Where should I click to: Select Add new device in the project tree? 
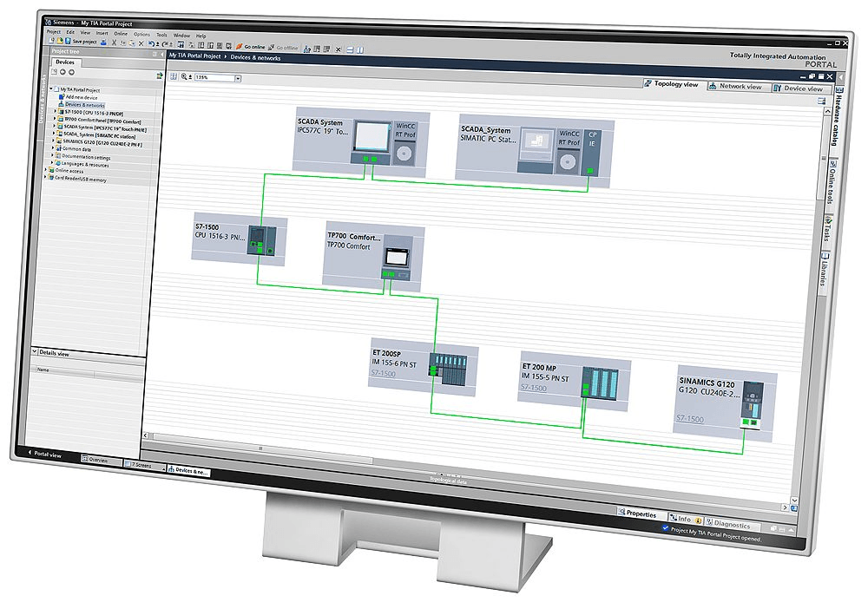(82, 97)
